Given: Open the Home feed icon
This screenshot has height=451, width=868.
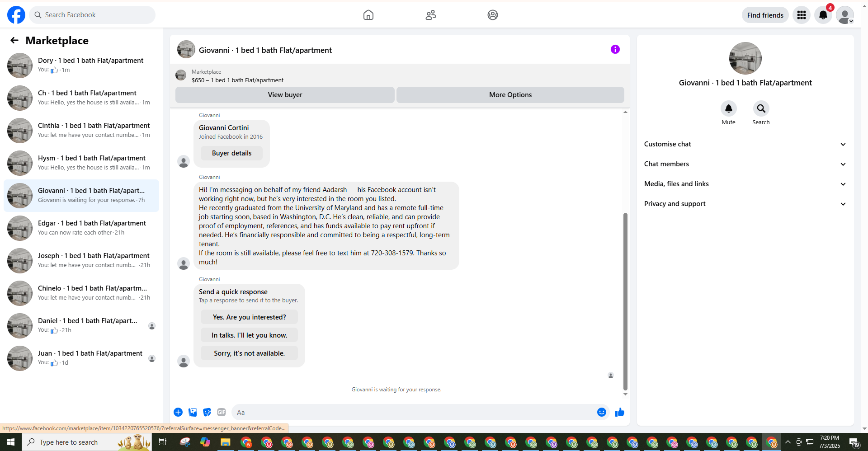Looking at the screenshot, I should pyautogui.click(x=368, y=15).
